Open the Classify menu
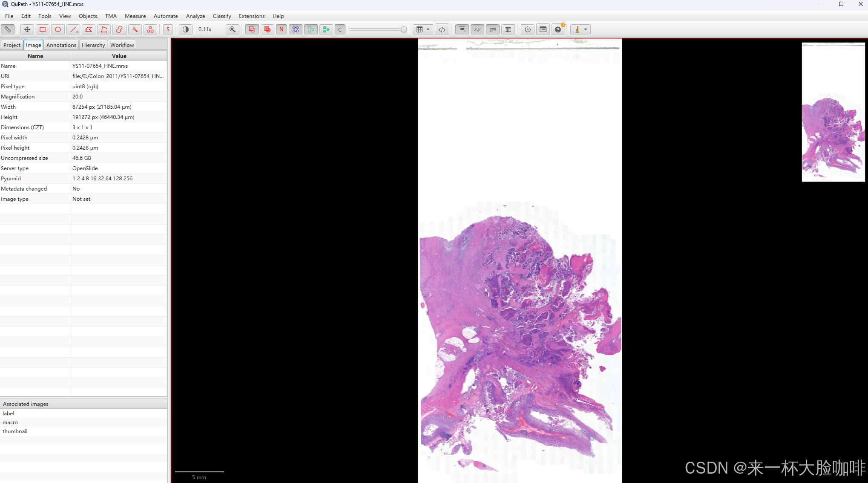The height and width of the screenshot is (483, 868). point(222,16)
